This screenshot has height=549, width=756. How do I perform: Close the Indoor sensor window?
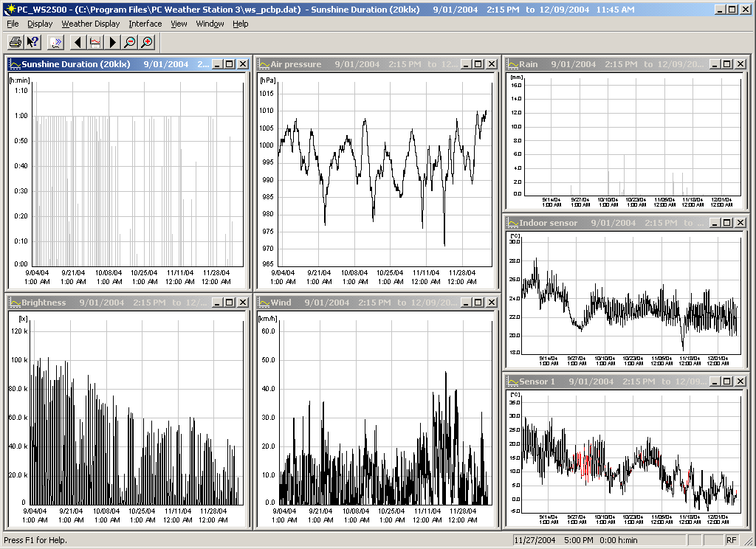(740, 223)
